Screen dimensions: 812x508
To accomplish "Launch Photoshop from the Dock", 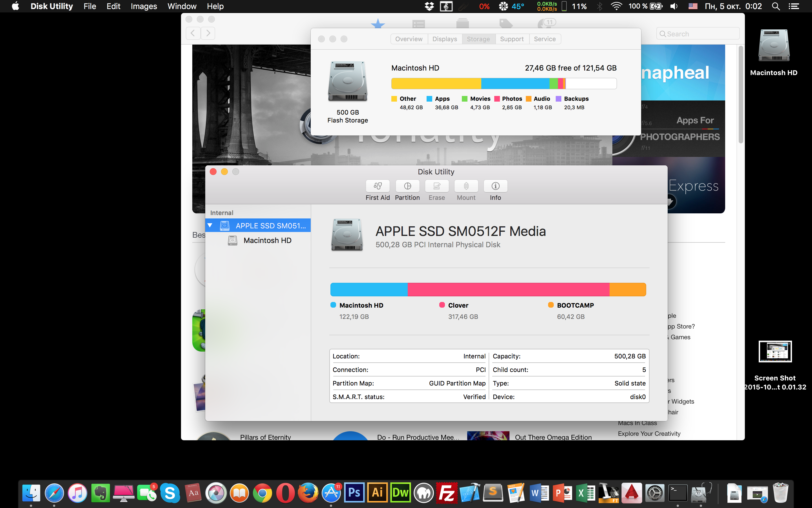I will [354, 493].
